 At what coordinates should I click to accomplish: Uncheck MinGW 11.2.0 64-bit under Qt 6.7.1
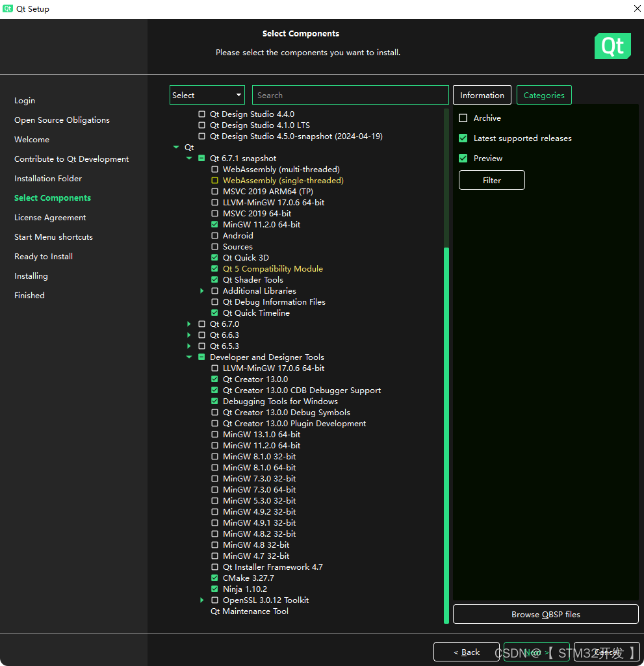[x=214, y=225]
